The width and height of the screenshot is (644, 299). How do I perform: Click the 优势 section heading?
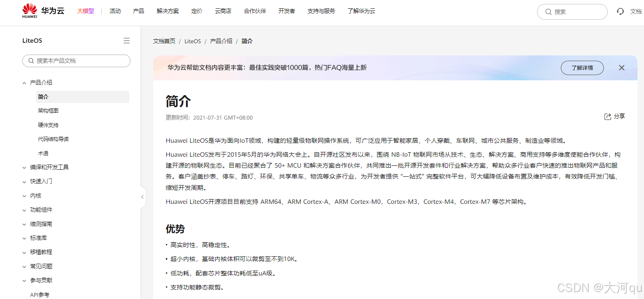point(175,229)
